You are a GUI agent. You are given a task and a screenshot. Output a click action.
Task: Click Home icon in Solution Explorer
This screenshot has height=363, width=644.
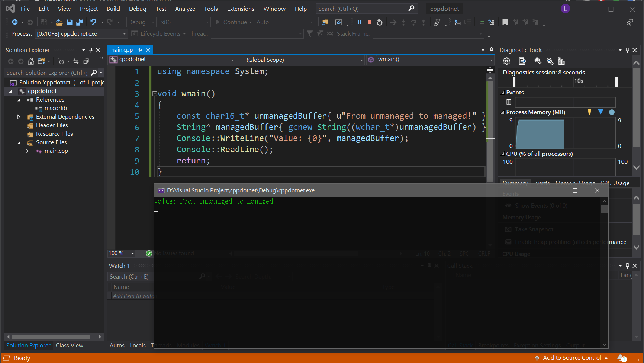click(x=31, y=61)
